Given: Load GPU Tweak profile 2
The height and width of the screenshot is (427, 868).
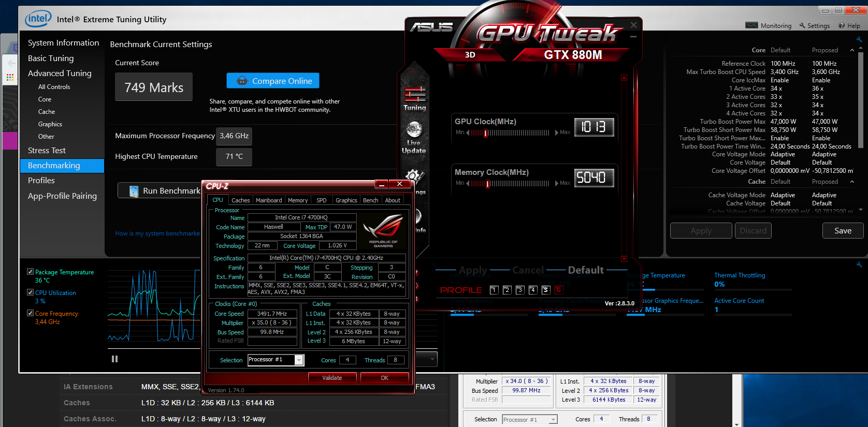Looking at the screenshot, I should [x=507, y=290].
